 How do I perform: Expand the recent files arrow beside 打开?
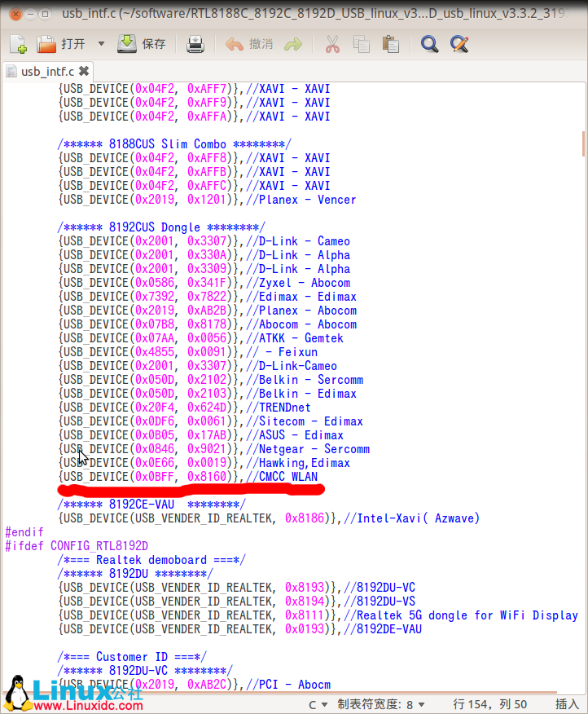pyautogui.click(x=101, y=44)
